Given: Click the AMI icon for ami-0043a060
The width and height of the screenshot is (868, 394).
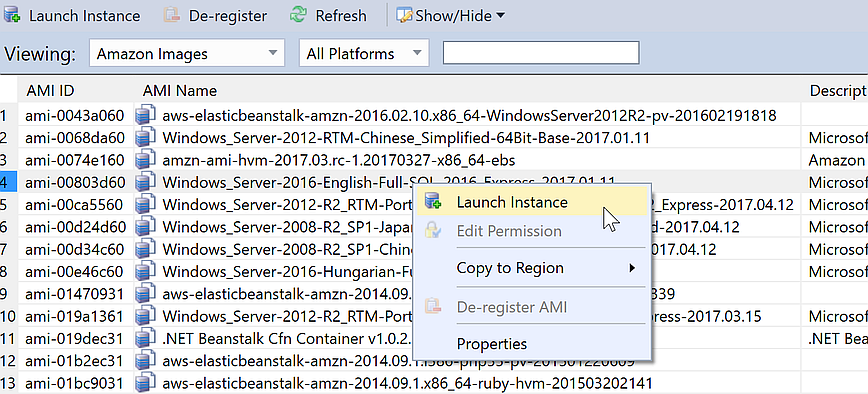Looking at the screenshot, I should pyautogui.click(x=145, y=115).
